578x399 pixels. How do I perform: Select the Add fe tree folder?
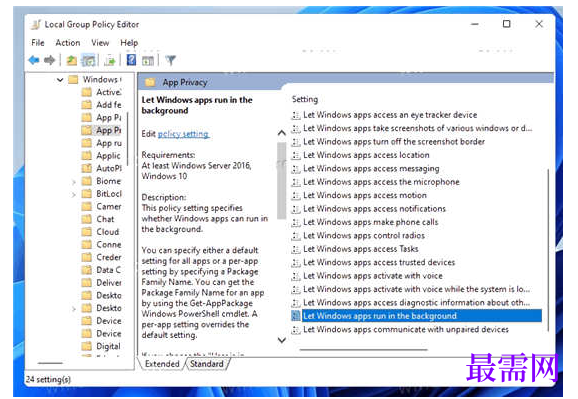102,105
